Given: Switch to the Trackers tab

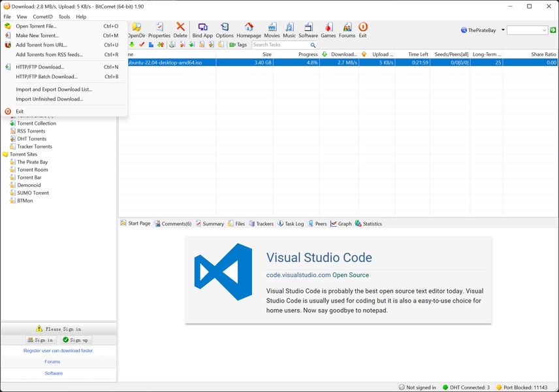Looking at the screenshot, I should pyautogui.click(x=261, y=223).
